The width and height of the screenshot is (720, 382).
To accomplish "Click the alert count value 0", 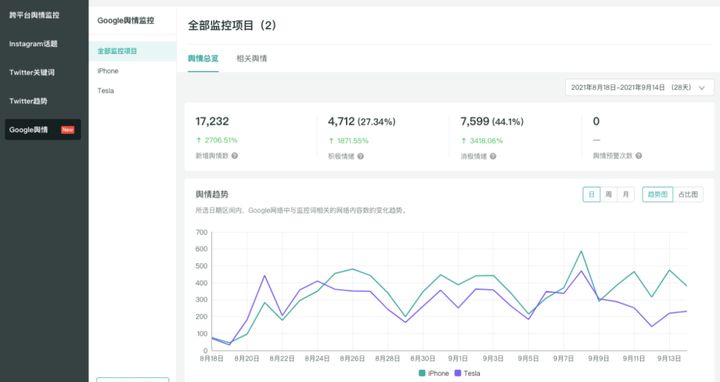I will 596,121.
